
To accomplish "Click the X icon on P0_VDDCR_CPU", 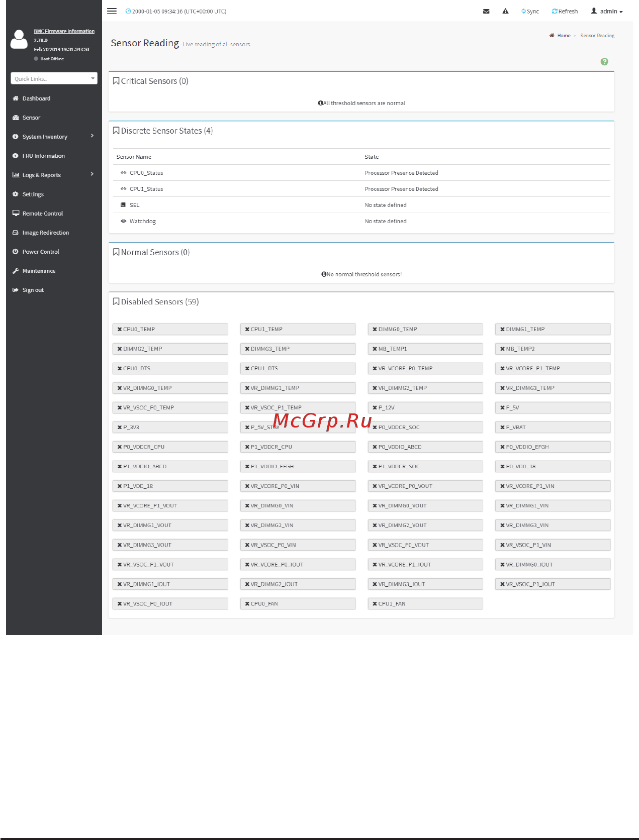I will (120, 447).
